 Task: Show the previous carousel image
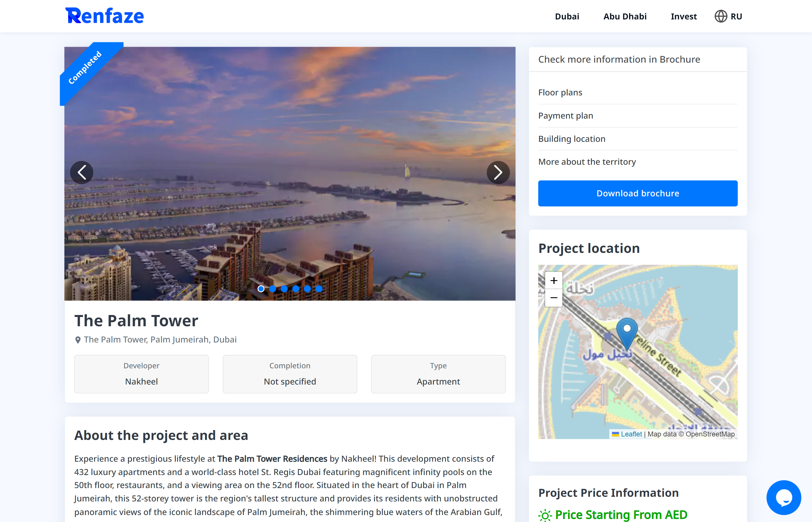point(82,173)
